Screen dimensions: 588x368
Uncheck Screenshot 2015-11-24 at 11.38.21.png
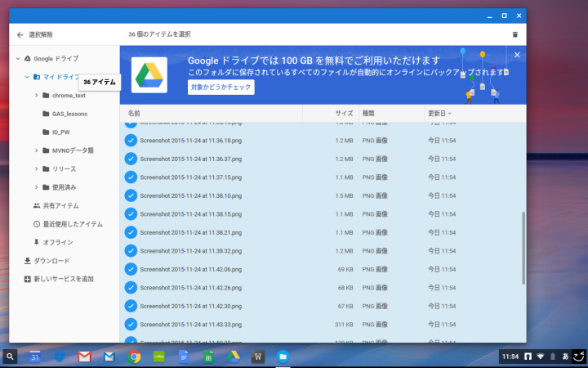point(131,232)
